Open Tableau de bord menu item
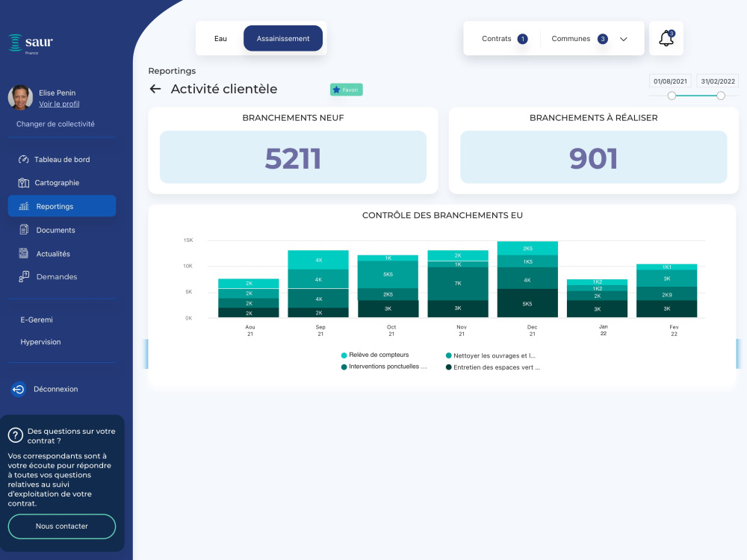 click(x=62, y=160)
